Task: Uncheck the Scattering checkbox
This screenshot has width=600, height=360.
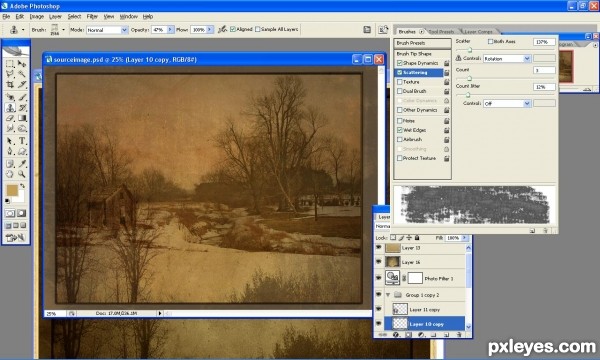Action: tap(399, 72)
